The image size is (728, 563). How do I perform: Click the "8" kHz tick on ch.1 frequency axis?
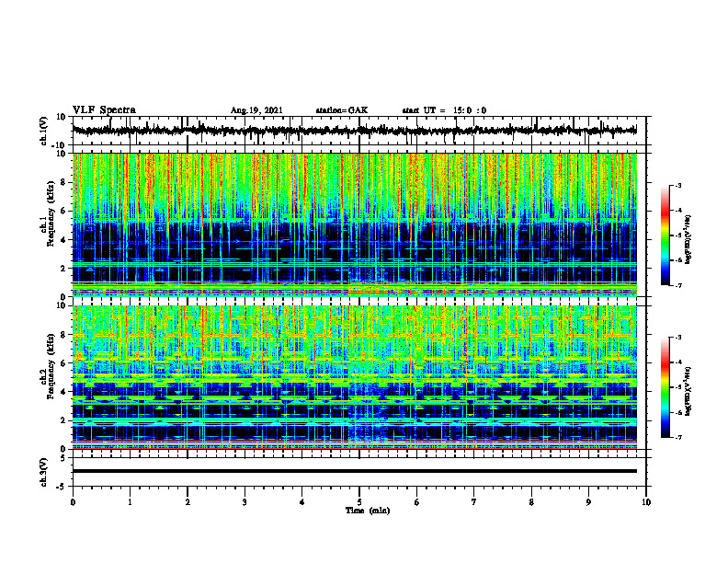[x=64, y=182]
